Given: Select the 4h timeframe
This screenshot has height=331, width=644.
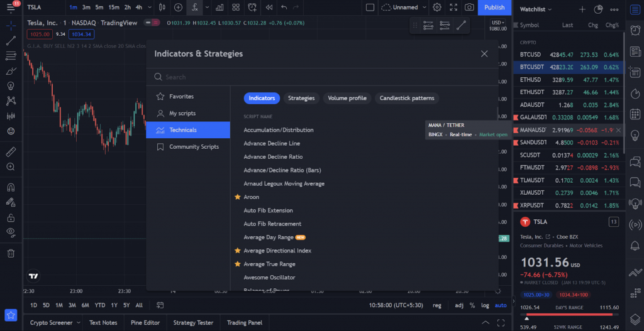Looking at the screenshot, I should coord(139,8).
